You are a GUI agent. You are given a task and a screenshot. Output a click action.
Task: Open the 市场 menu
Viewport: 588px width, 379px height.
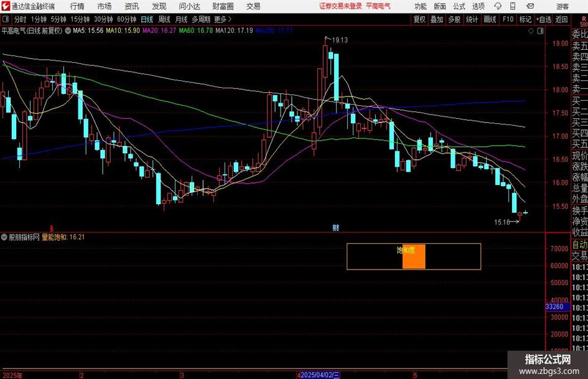[105, 6]
